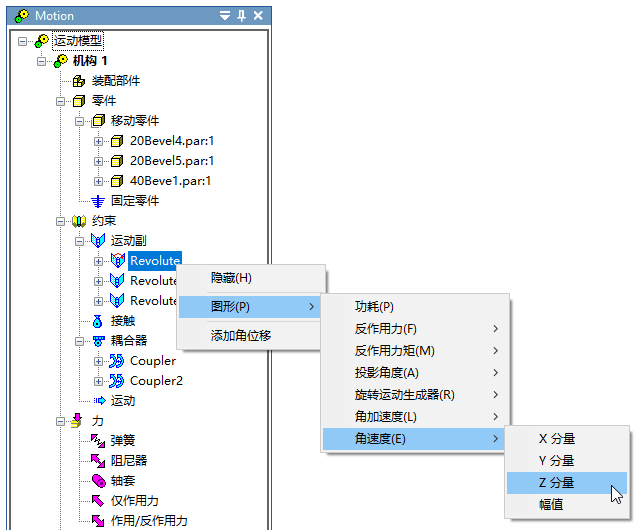Choose 功耗(P) in the submenu
Viewport: 639px width, 530px height.
pos(415,307)
